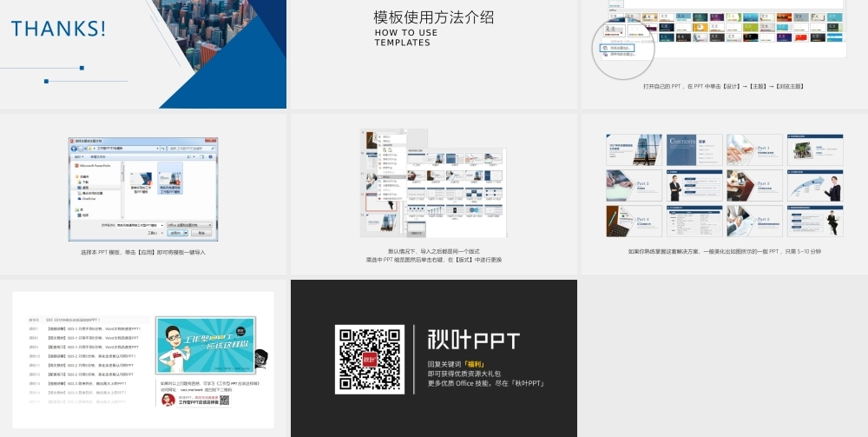Click the 秋叶PPT logo heading

coord(473,340)
